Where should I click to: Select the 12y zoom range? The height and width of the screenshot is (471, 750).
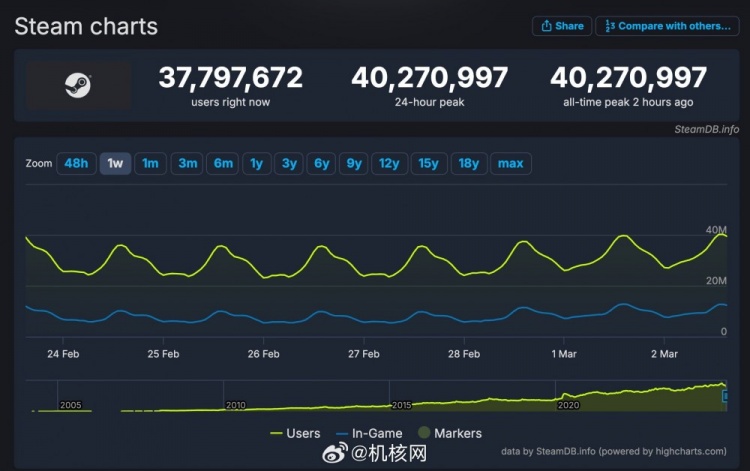(x=389, y=164)
